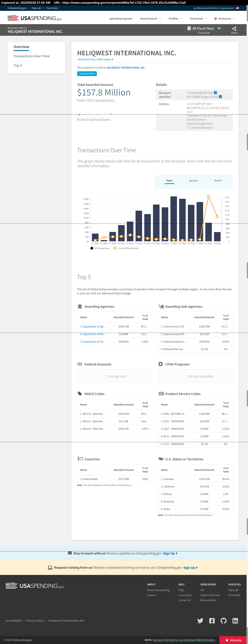Screen dimensions: 248x644
Task: Click Count of New Awards legend marker
Action: click(x=115, y=248)
